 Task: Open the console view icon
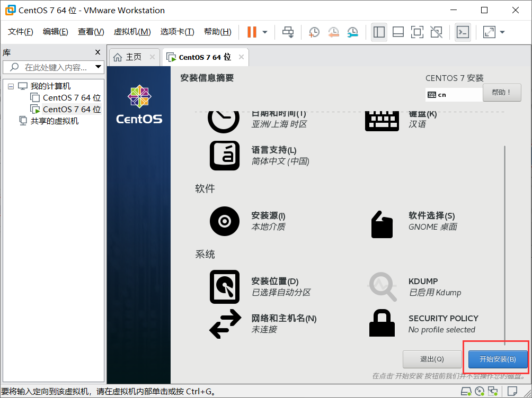pos(463,32)
